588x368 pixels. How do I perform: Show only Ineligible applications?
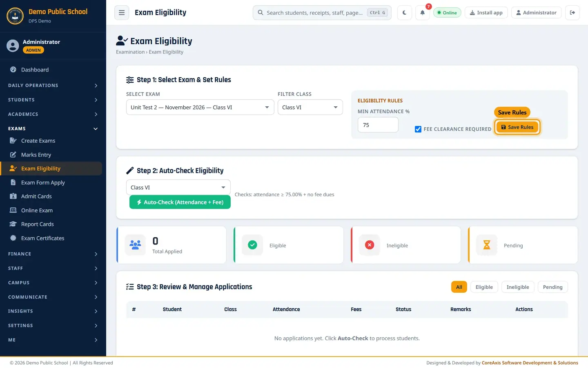click(518, 287)
